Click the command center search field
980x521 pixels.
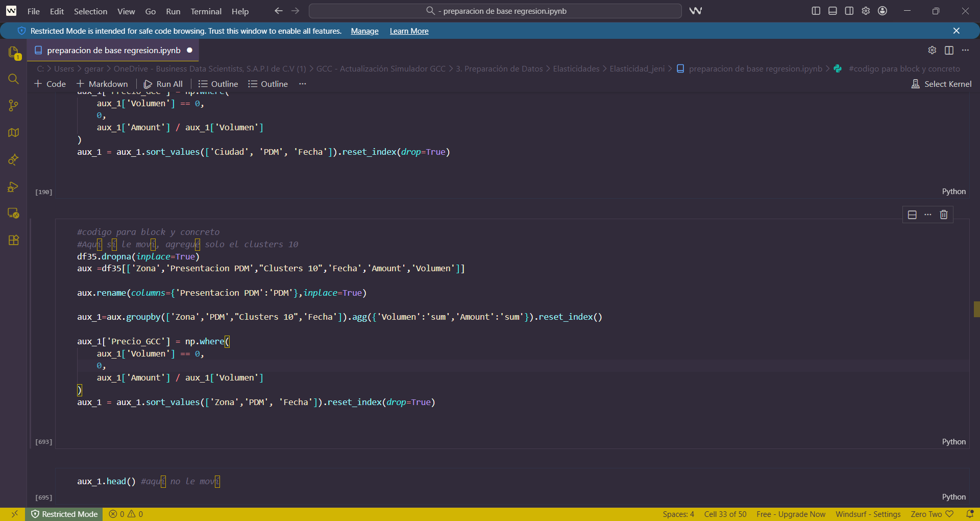[495, 11]
